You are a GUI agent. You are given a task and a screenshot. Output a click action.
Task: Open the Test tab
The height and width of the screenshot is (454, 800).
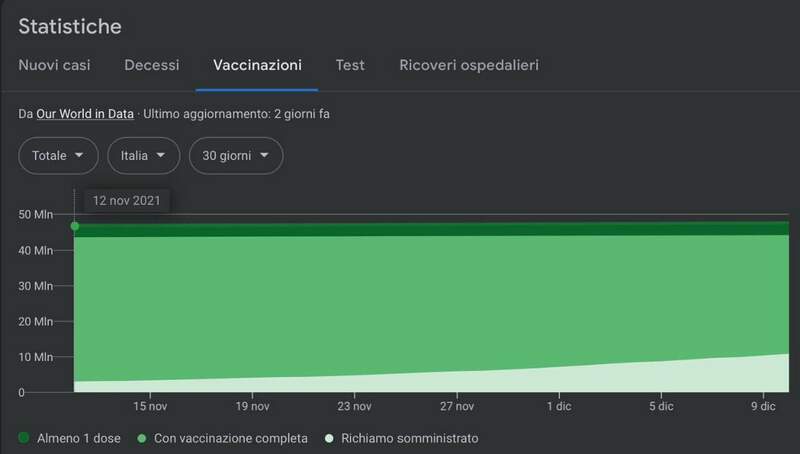point(350,65)
